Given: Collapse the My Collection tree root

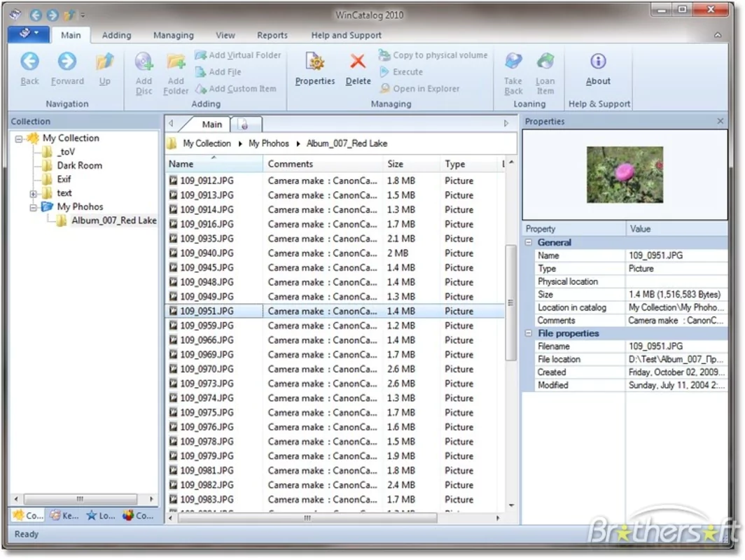Looking at the screenshot, I should coord(18,138).
